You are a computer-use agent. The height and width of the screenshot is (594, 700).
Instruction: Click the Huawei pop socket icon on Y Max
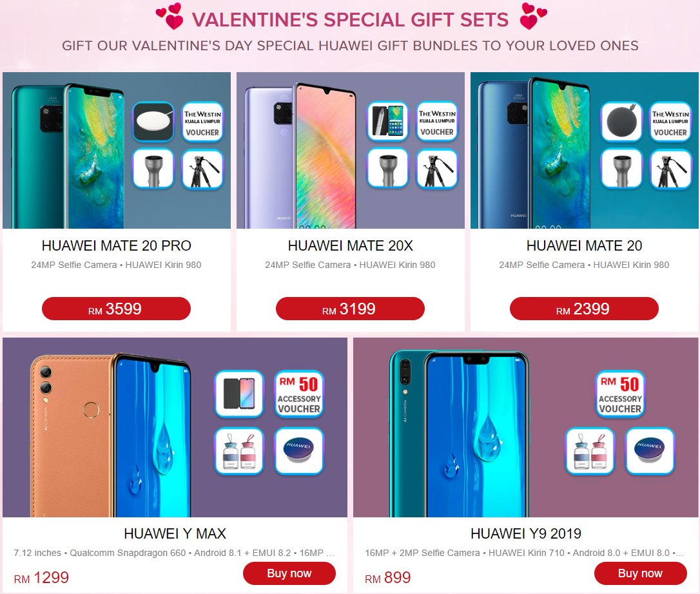click(x=298, y=451)
